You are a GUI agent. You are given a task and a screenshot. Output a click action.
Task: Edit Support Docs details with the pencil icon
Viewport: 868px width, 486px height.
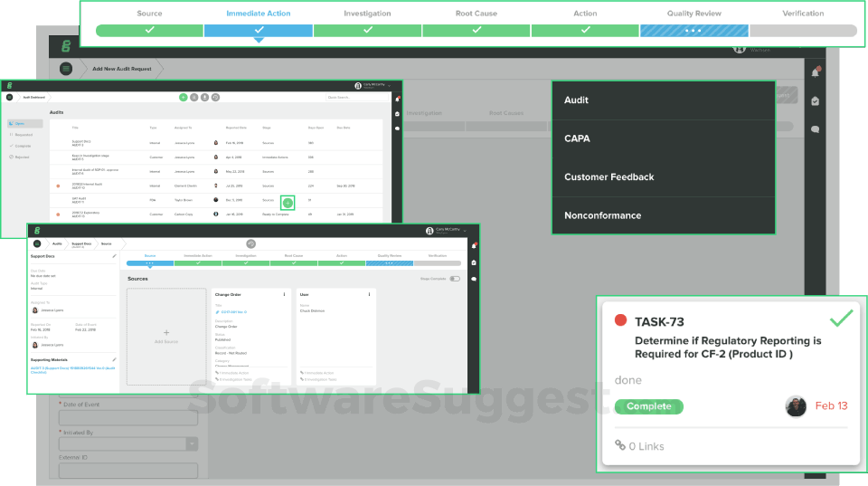click(x=114, y=257)
